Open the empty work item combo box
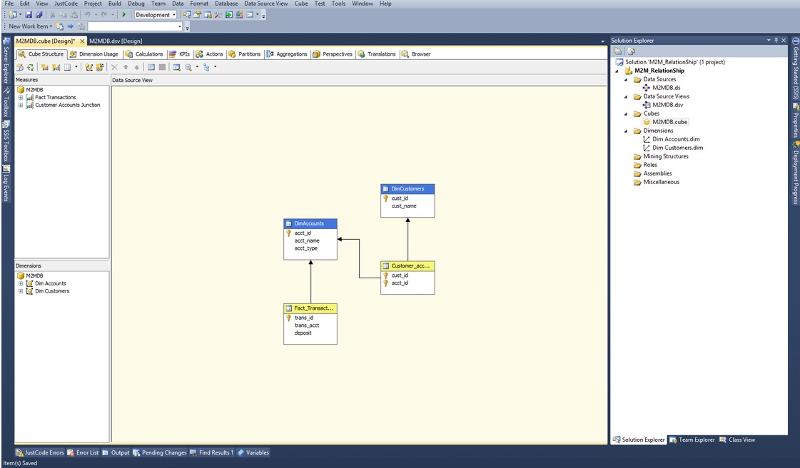The image size is (800, 468). [x=135, y=27]
